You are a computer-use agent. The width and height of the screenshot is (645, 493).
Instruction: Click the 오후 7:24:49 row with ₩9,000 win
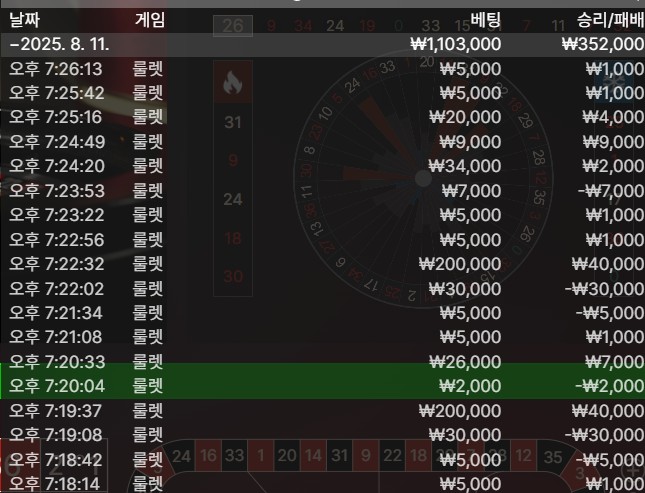point(322,141)
